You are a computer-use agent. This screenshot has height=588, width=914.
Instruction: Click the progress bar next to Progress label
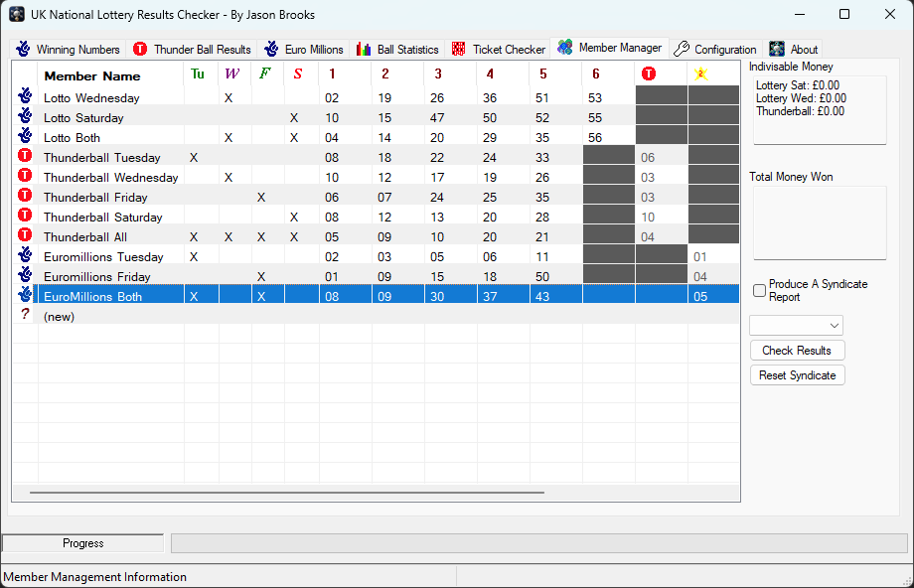[539, 543]
